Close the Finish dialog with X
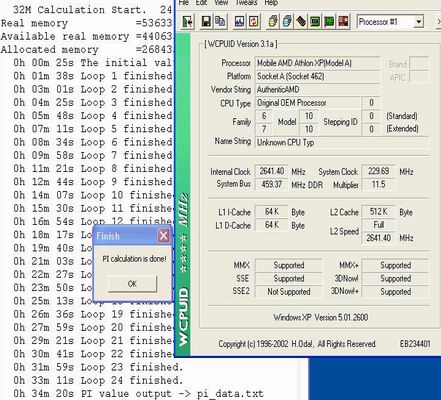 tap(163, 236)
